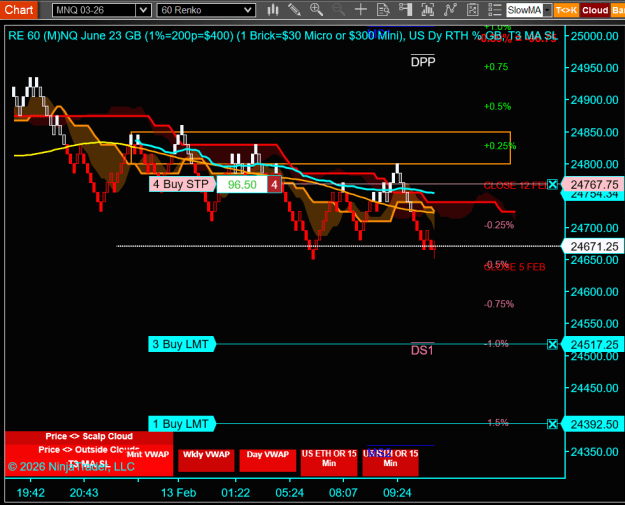Click the T<>K orange button
625x505 pixels.
point(566,10)
